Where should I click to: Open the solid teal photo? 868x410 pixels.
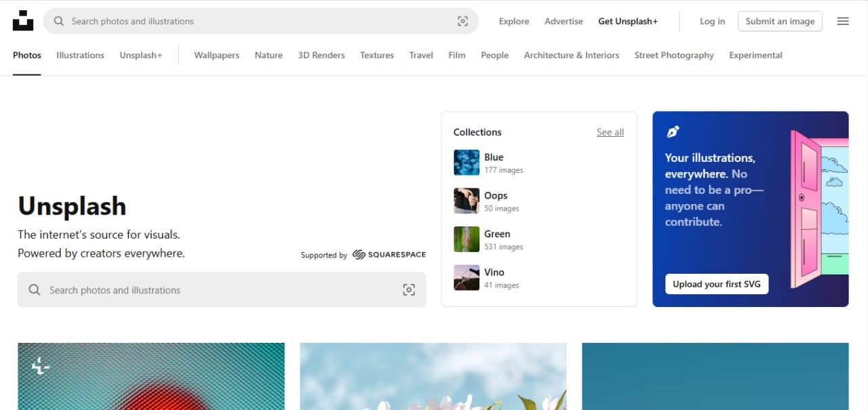point(715,376)
